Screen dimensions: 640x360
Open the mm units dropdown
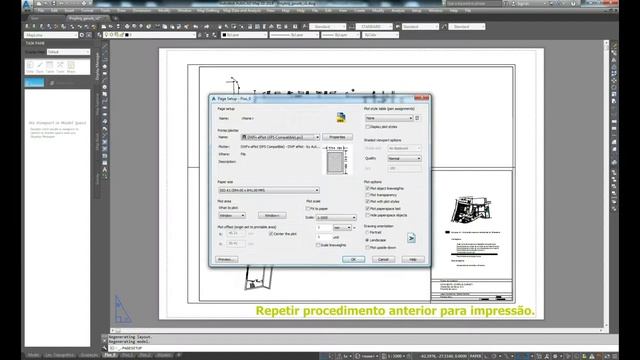tap(342, 228)
